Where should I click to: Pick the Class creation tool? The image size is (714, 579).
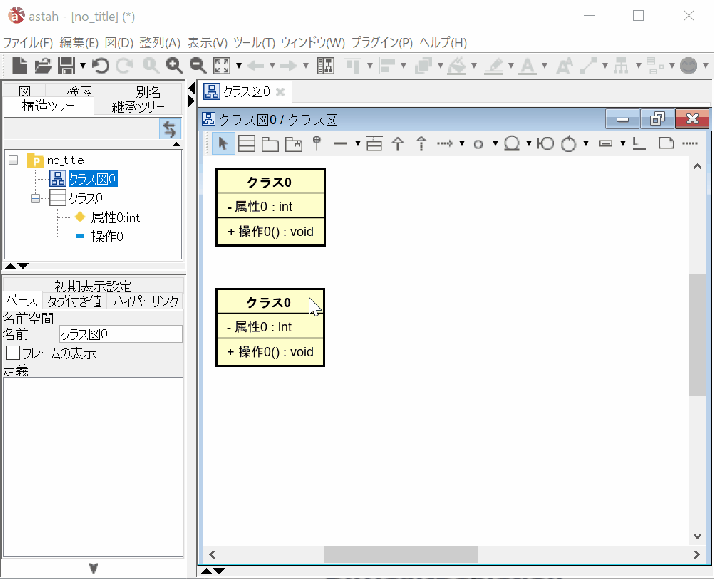(x=247, y=144)
